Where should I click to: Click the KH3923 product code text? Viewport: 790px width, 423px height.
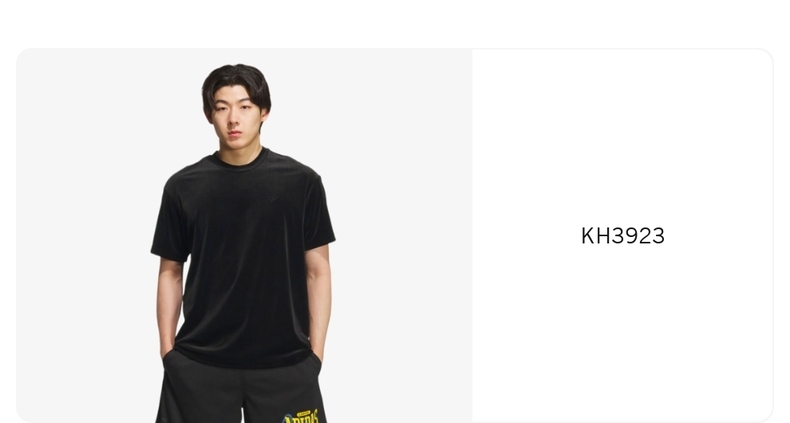coord(623,236)
